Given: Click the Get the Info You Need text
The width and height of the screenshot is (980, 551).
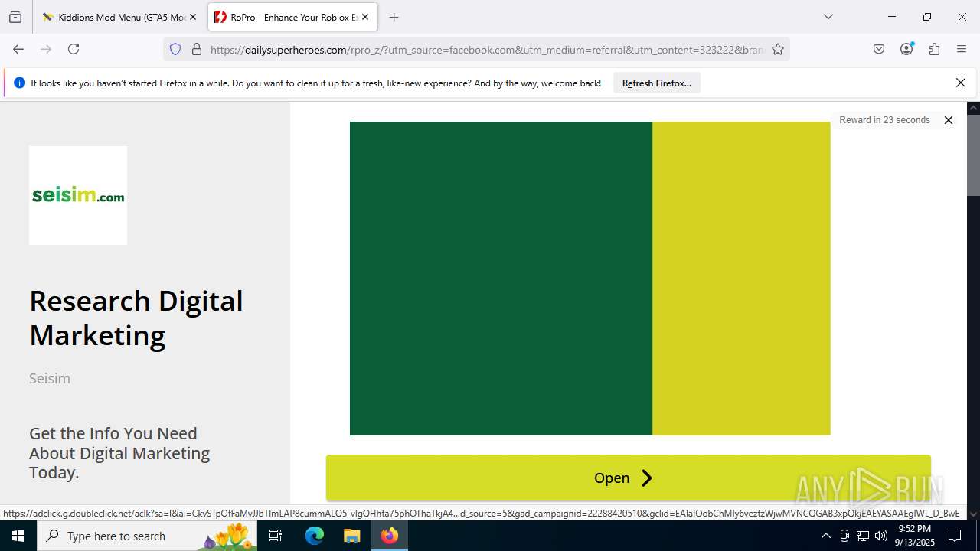Looking at the screenshot, I should tap(119, 452).
